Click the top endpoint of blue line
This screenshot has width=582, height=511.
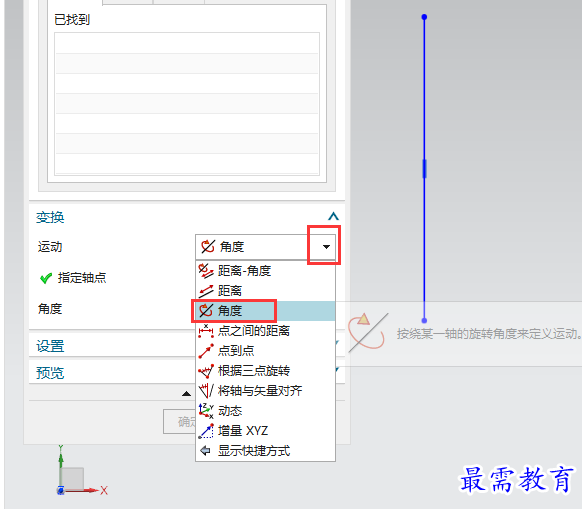424,17
